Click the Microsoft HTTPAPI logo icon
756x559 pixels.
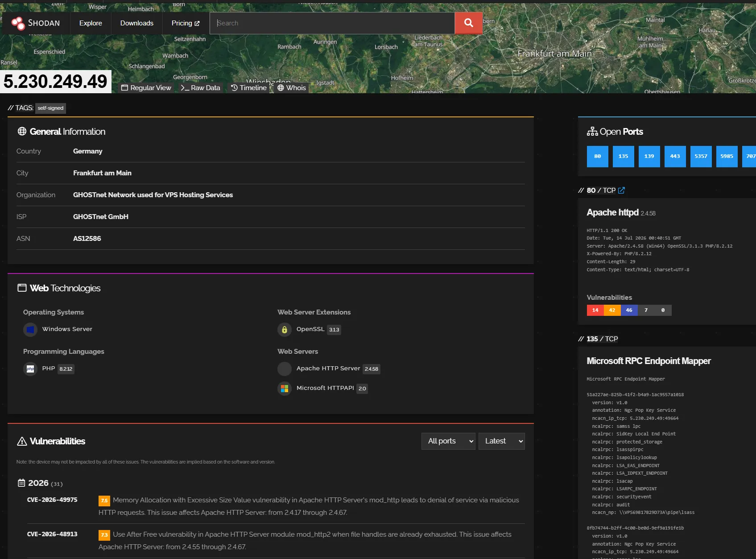(285, 389)
